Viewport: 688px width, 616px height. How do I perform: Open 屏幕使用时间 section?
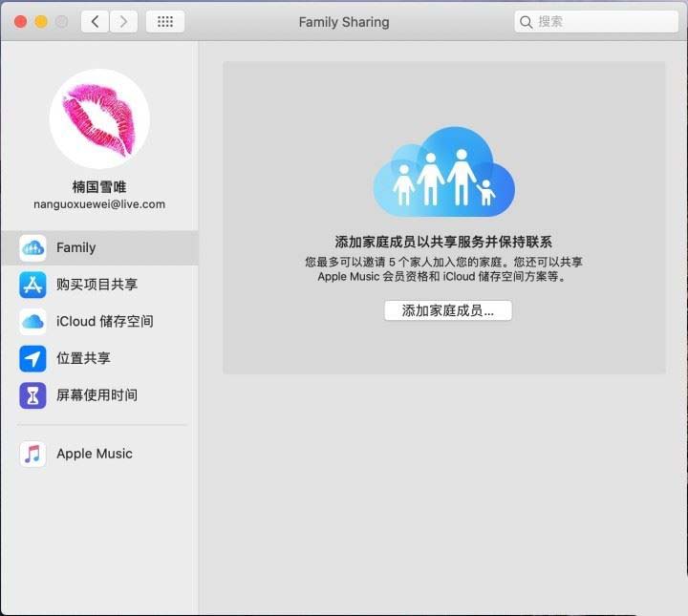coord(99,395)
